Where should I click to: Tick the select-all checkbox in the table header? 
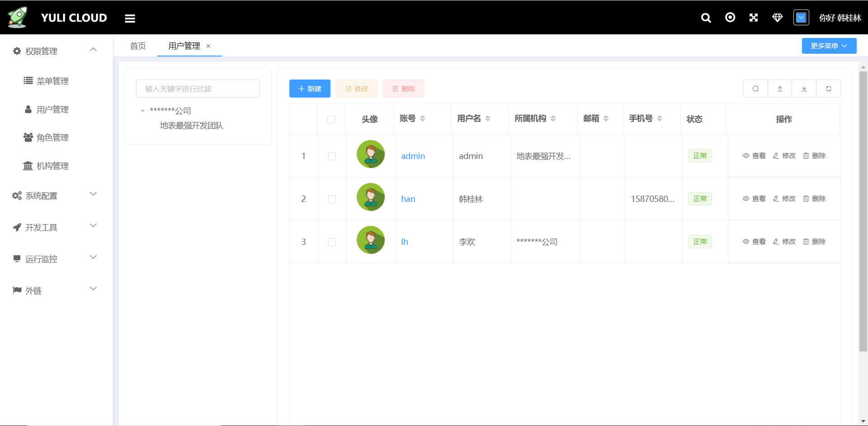[x=332, y=119]
